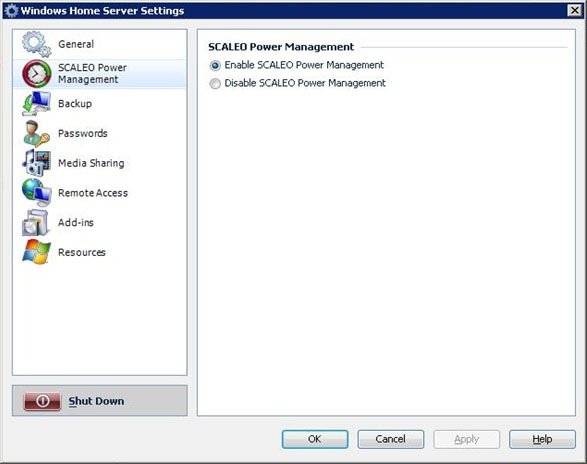Select the SCALEO Power Management clock icon

tap(36, 74)
